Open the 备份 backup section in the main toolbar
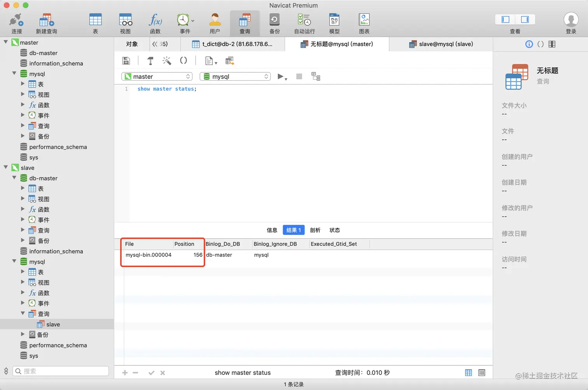 [275, 23]
